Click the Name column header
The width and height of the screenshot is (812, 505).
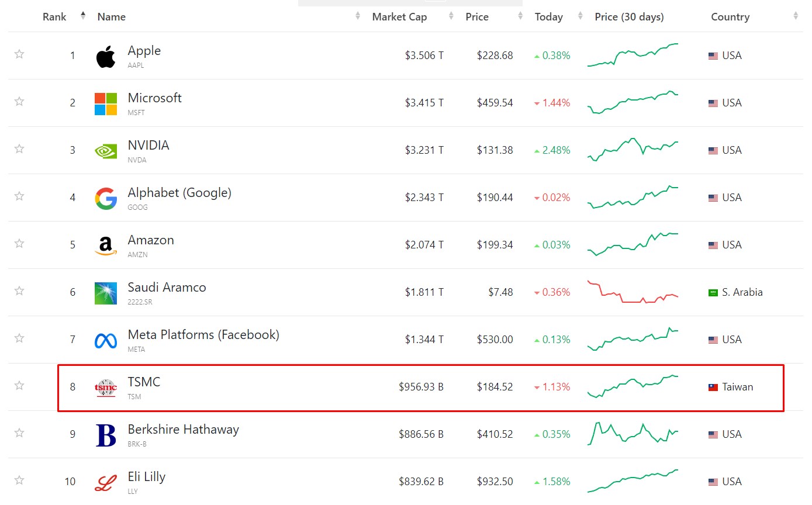pyautogui.click(x=112, y=17)
